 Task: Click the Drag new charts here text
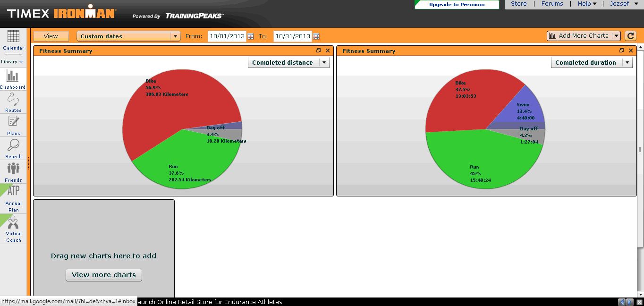tap(103, 256)
